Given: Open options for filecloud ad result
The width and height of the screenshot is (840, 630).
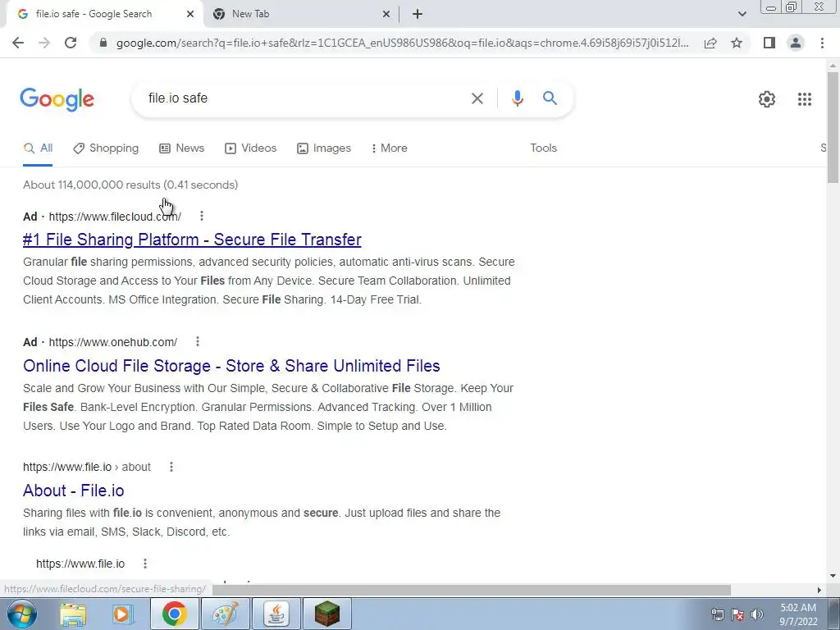Looking at the screenshot, I should point(202,216).
